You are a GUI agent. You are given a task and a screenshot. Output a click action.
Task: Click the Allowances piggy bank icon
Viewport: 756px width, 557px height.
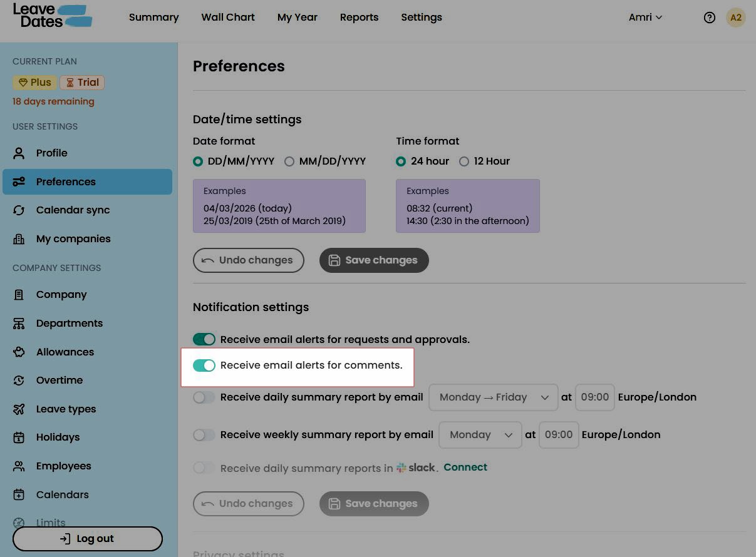pos(19,352)
